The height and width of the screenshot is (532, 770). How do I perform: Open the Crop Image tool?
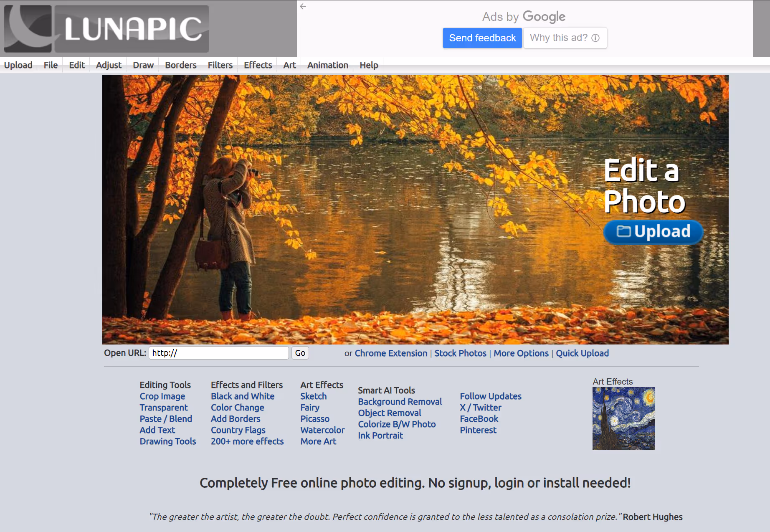tap(163, 396)
